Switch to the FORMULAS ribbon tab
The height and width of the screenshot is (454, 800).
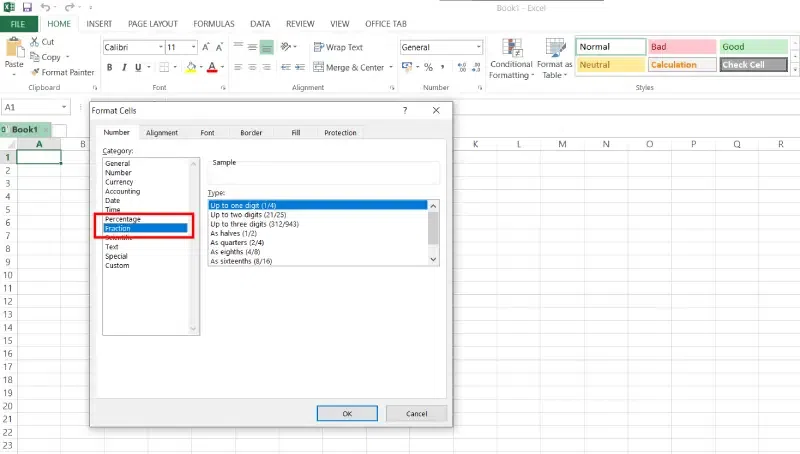tap(214, 24)
